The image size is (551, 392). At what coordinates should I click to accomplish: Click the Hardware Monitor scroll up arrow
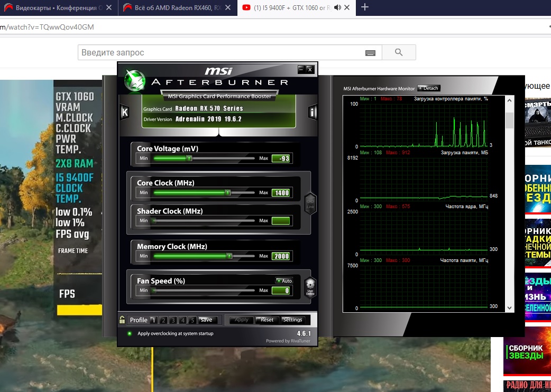click(x=509, y=101)
